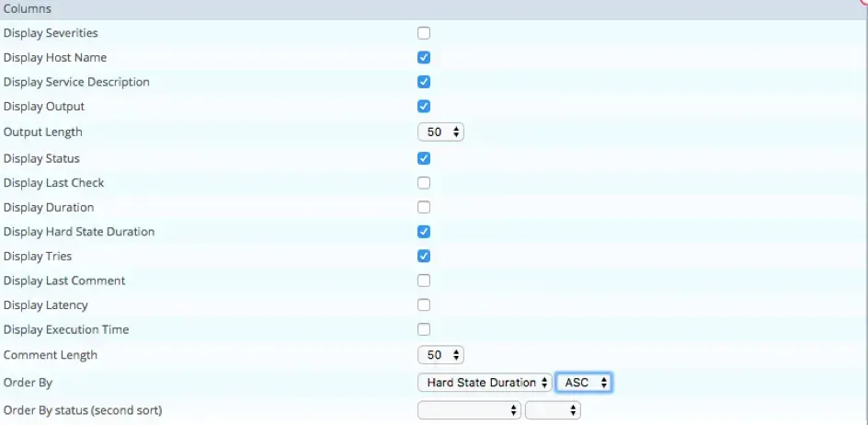
Task: Open Order By Hard State Duration dropdown
Action: point(485,383)
